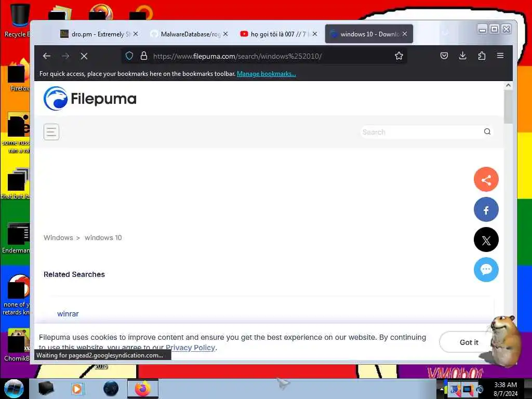Open the Save to Pocket button

click(444, 56)
